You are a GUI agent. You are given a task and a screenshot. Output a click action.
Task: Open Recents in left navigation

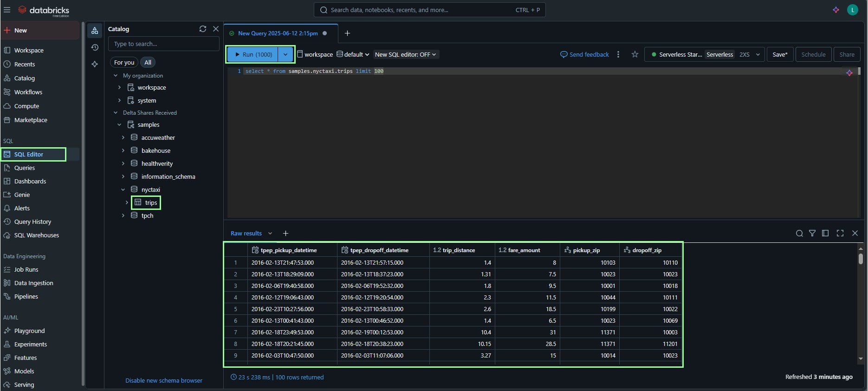coord(25,64)
